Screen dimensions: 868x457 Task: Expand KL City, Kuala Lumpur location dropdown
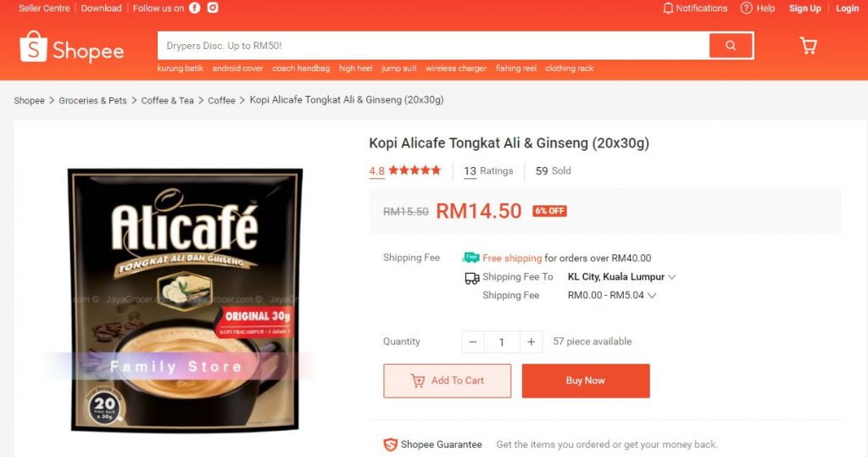point(621,277)
